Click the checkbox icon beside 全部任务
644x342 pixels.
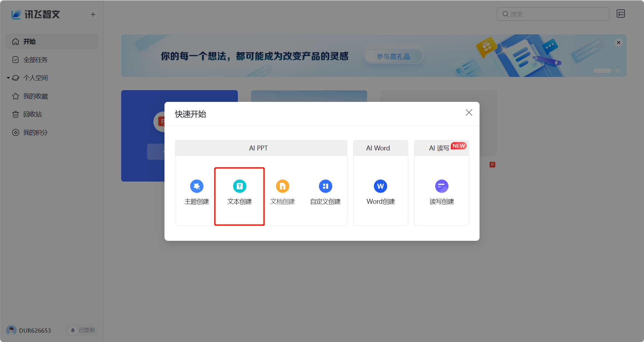pyautogui.click(x=16, y=60)
